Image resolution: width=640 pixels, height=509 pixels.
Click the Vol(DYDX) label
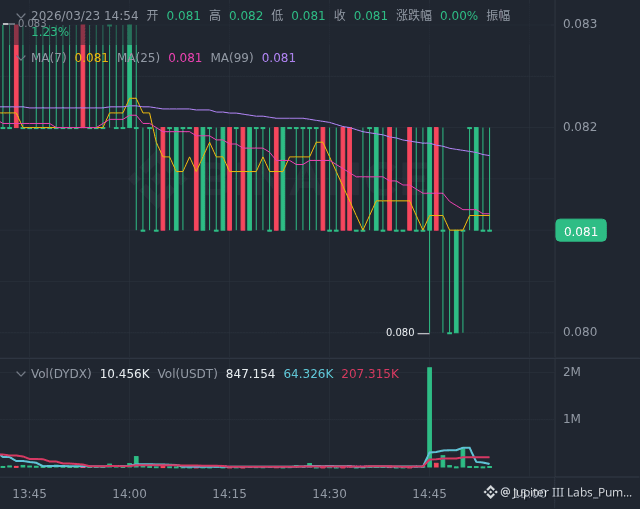pyautogui.click(x=61, y=373)
